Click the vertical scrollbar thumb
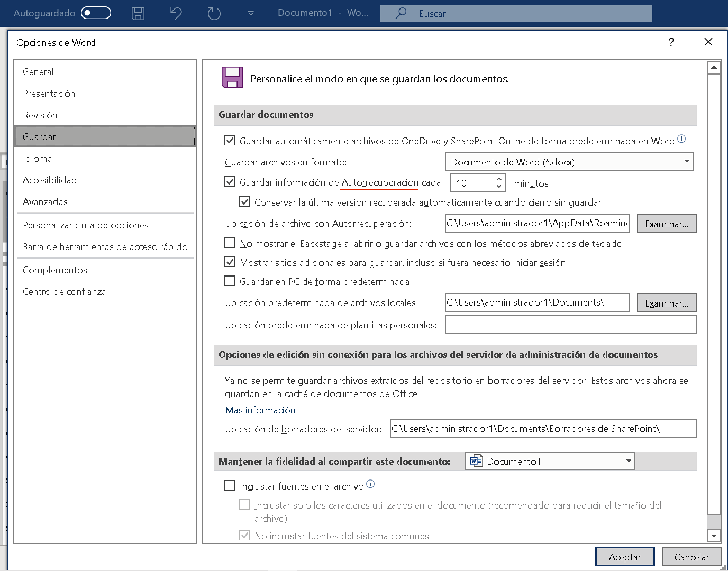The image size is (728, 571). tap(714, 294)
